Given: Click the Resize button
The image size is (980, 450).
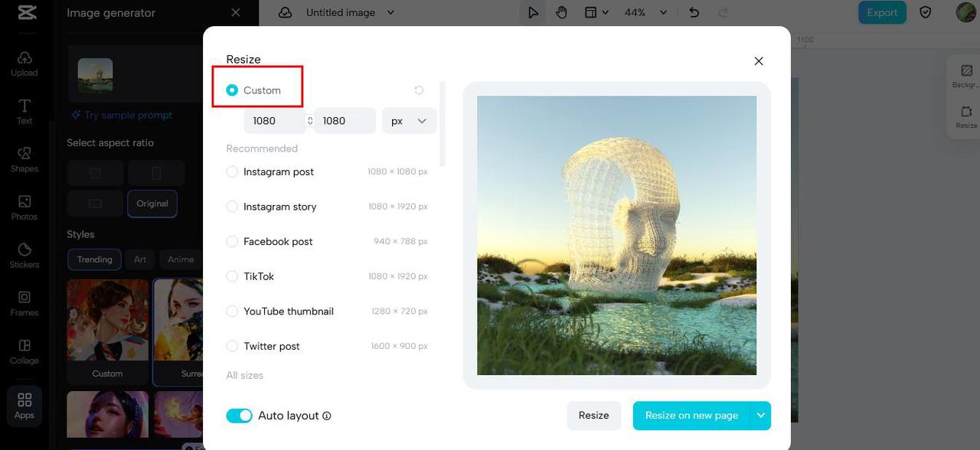Looking at the screenshot, I should pos(593,416).
